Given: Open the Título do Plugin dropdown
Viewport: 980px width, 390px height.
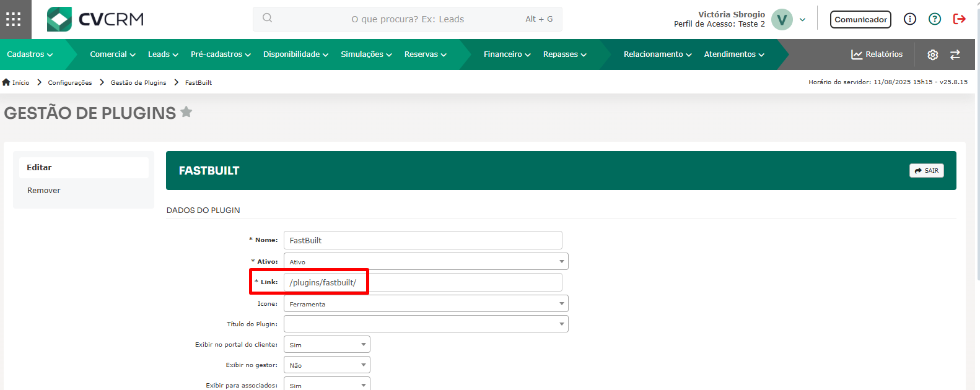Looking at the screenshot, I should tap(426, 324).
